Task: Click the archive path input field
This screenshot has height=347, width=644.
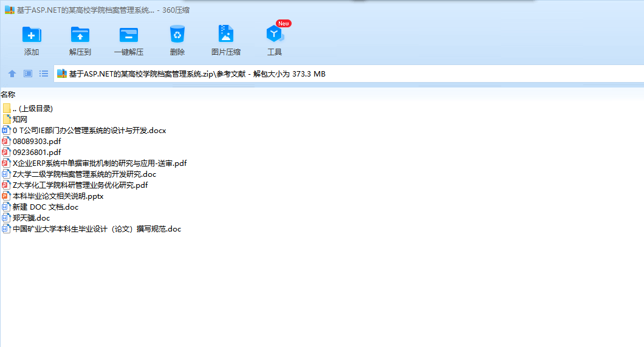Action: coord(349,74)
